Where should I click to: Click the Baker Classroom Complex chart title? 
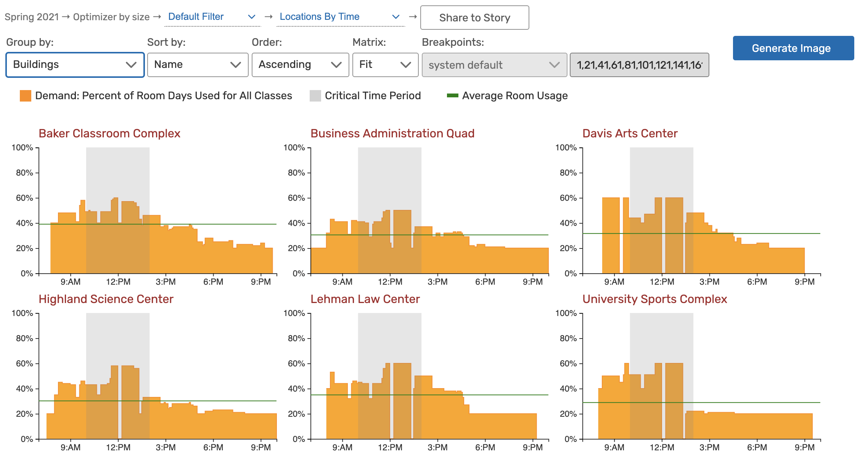[109, 133]
